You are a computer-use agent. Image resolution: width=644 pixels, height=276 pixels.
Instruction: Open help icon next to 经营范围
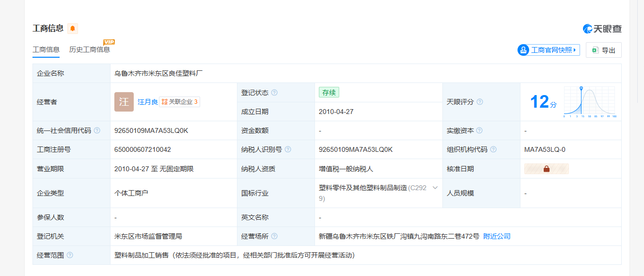click(x=70, y=255)
